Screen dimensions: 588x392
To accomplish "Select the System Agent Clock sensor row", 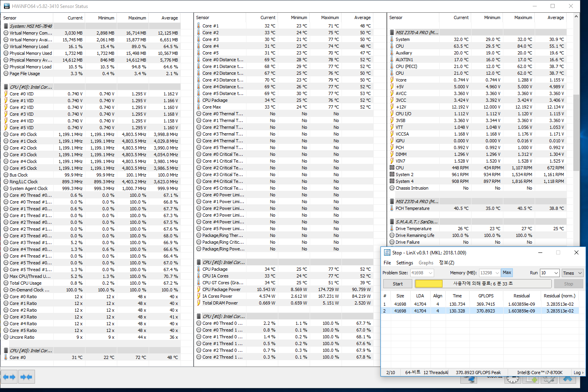I will [91, 188].
